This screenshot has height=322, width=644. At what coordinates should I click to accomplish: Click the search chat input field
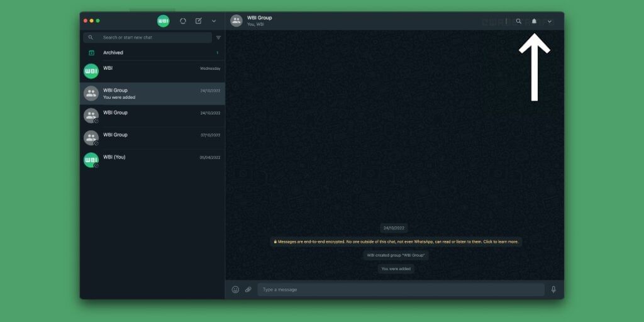(x=147, y=37)
